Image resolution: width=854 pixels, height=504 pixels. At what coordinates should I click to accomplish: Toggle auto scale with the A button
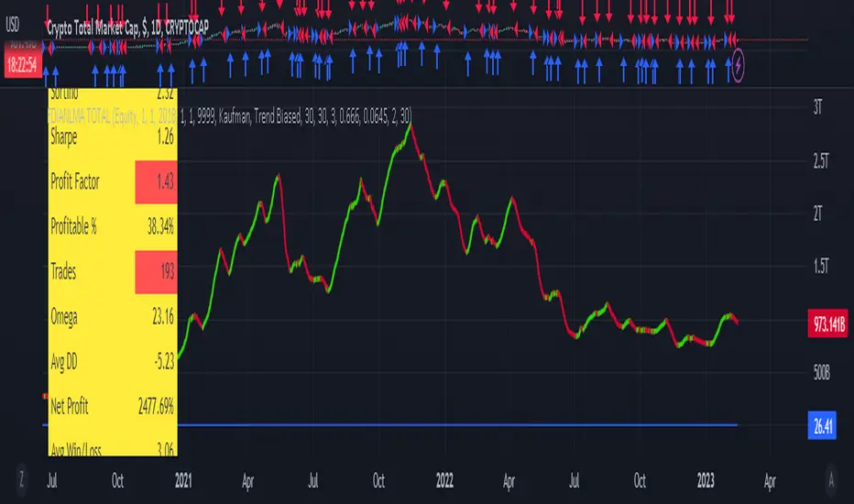click(x=830, y=480)
